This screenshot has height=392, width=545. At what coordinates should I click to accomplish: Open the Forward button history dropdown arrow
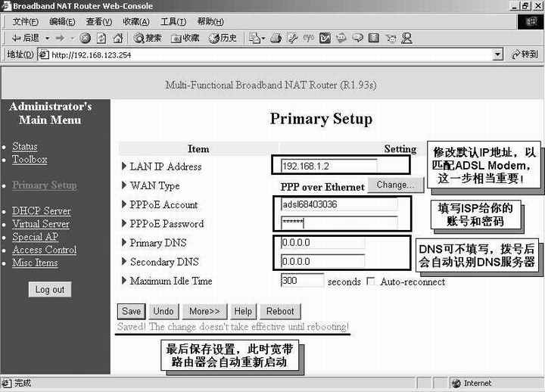[x=73, y=39]
